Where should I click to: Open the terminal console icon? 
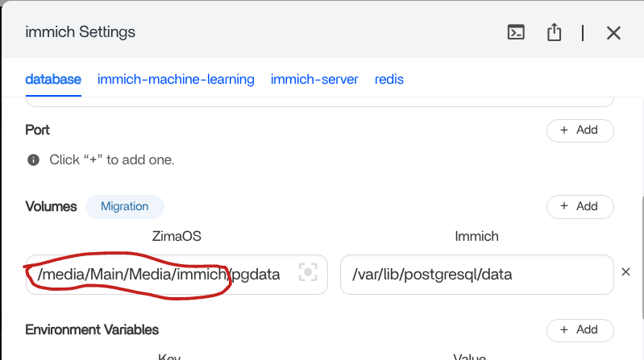(x=516, y=32)
